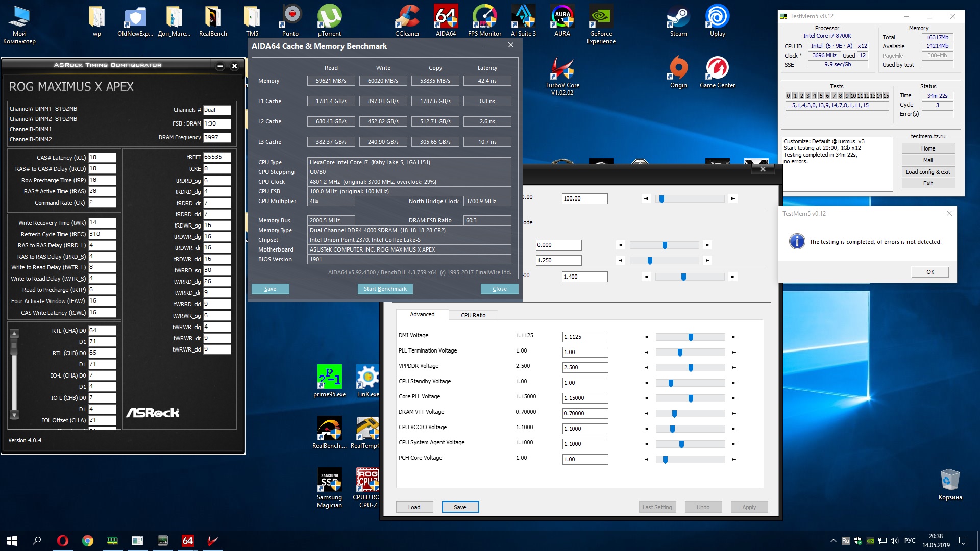Click the Opera icon in the taskbar
This screenshot has width=980, height=551.
[62, 540]
